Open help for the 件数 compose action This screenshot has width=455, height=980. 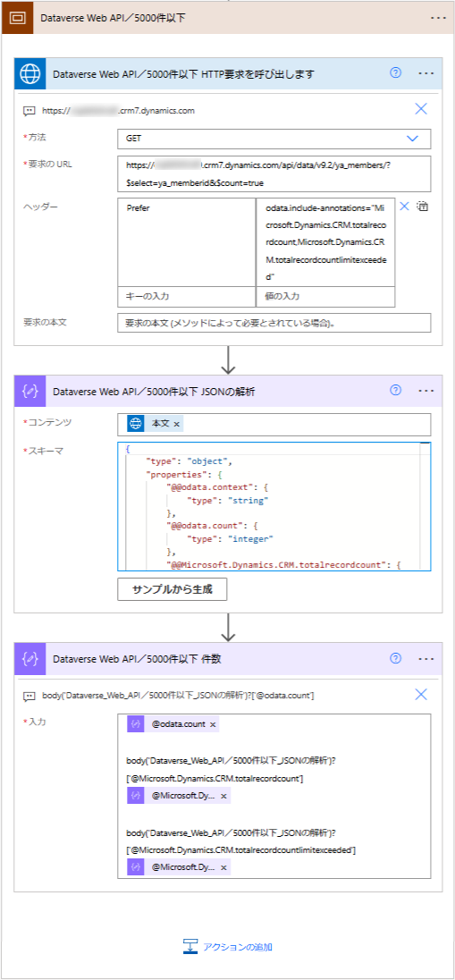click(x=395, y=658)
